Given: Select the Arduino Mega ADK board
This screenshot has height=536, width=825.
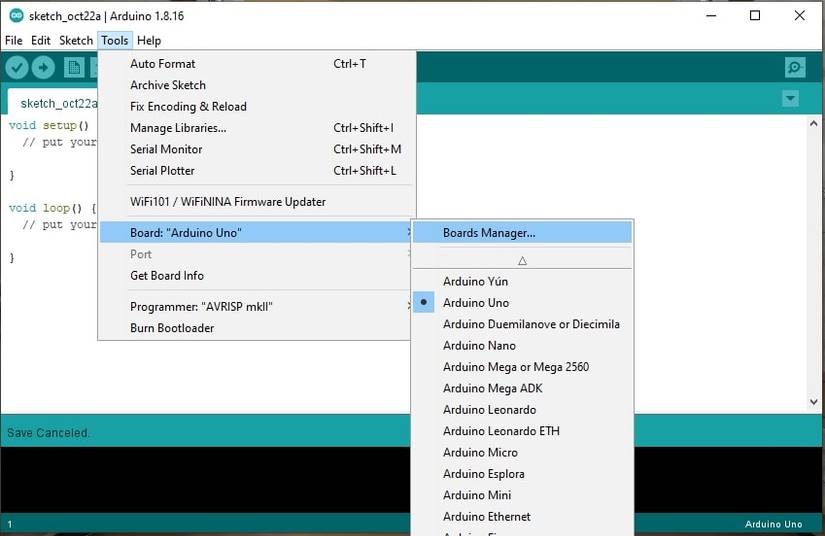Looking at the screenshot, I should (x=522, y=389).
